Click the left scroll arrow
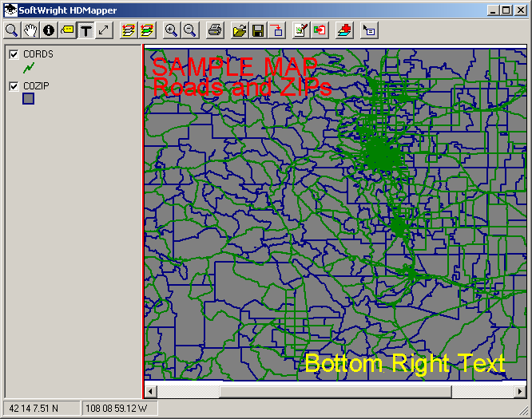Screen dimensions: 532x419 150,392
